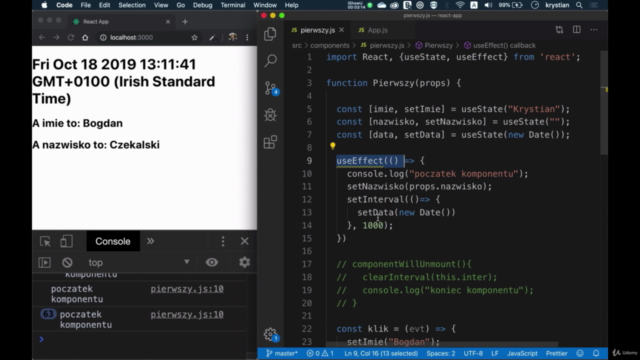The height and width of the screenshot is (360, 640).
Task: Open notifications bell in status bar
Action: pos(596,353)
